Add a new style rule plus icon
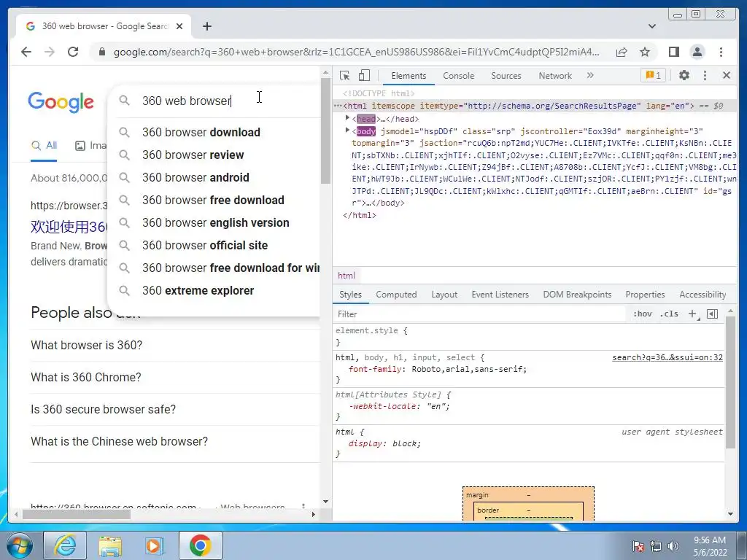Viewport: 747px width, 560px height. pyautogui.click(x=693, y=314)
